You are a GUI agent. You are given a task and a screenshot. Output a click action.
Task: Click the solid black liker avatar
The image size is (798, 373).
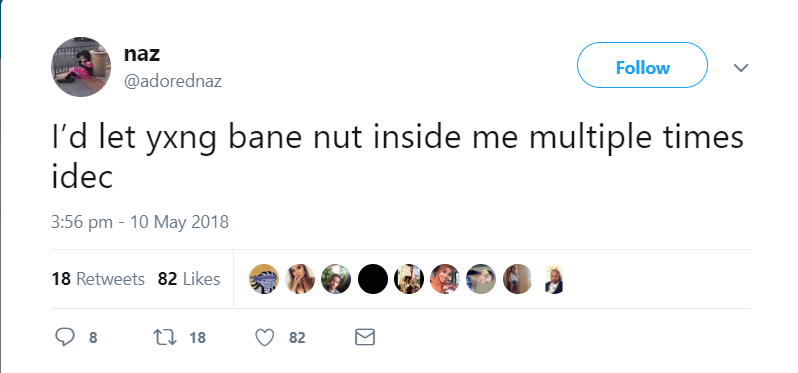pyautogui.click(x=373, y=279)
